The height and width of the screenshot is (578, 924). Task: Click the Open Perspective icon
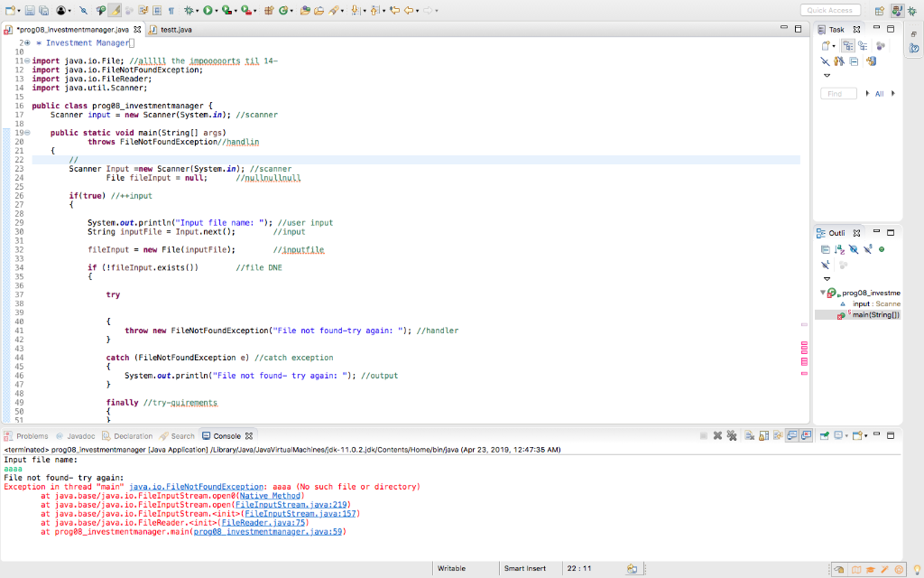click(x=879, y=11)
